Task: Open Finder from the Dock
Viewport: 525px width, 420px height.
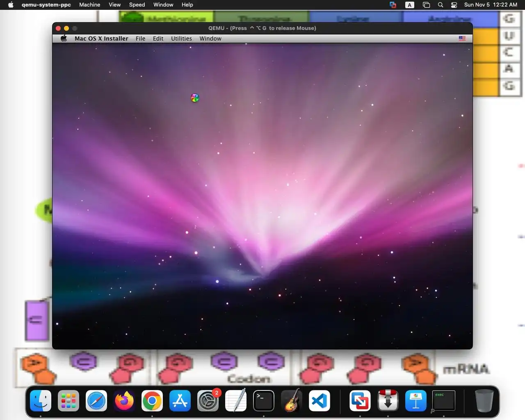Action: click(x=41, y=401)
